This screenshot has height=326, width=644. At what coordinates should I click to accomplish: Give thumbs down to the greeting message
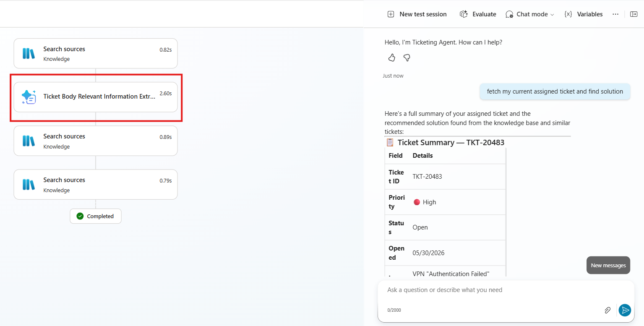click(407, 57)
